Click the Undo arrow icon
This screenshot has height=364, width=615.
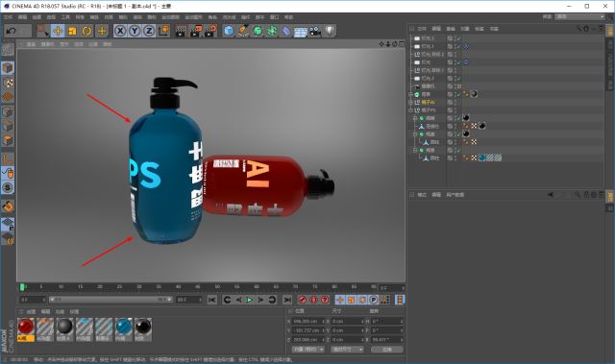(12, 31)
